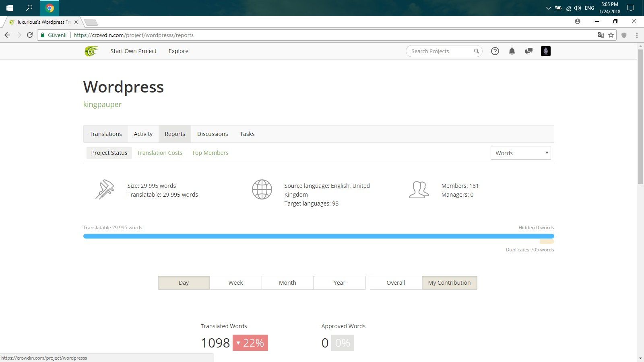Image resolution: width=644 pixels, height=362 pixels.
Task: Click the Chrome profile account icon
Action: click(x=578, y=21)
